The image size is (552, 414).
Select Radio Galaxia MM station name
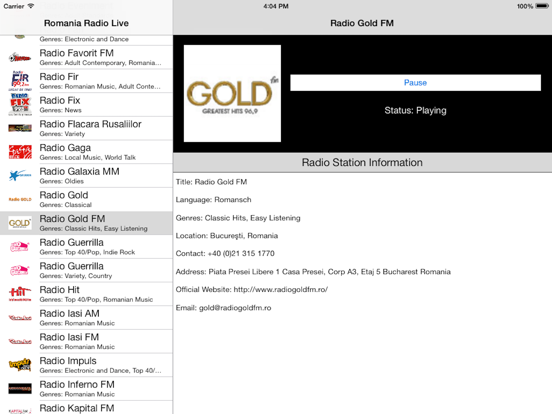click(x=79, y=171)
